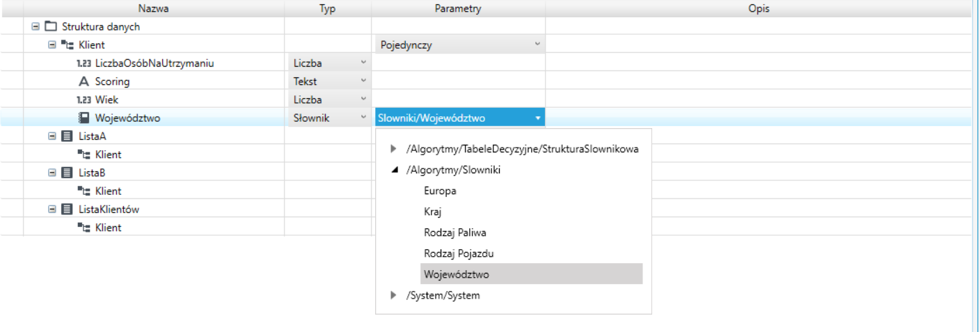Select the Scoring field name

point(112,81)
